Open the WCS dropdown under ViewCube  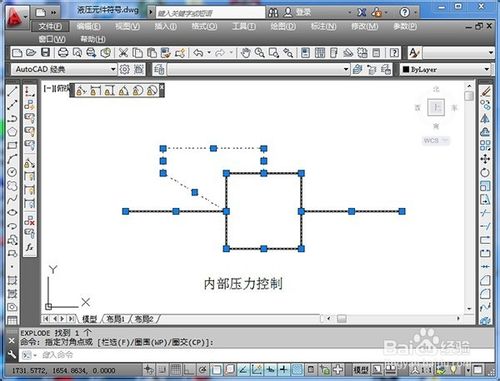(436, 140)
